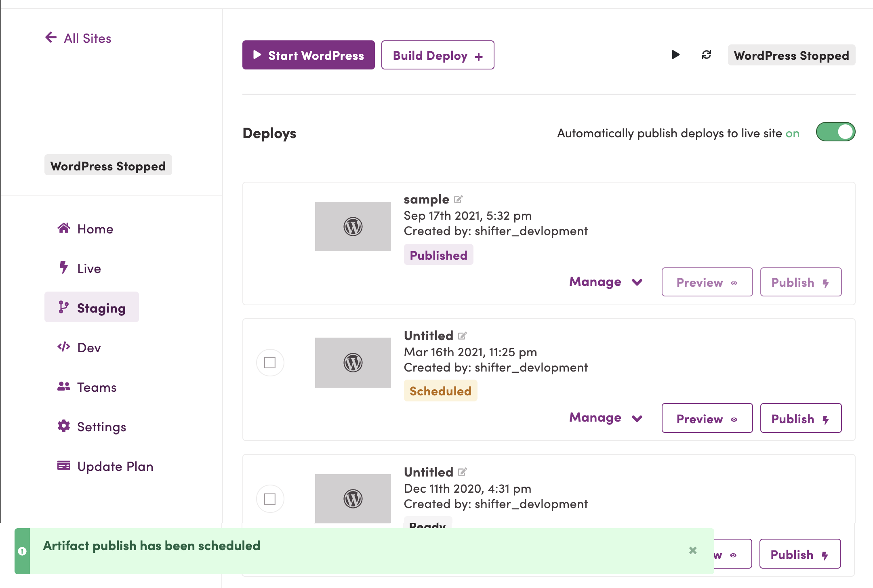The width and height of the screenshot is (873, 588).
Task: Edit the sample deploy name icon
Action: [458, 199]
